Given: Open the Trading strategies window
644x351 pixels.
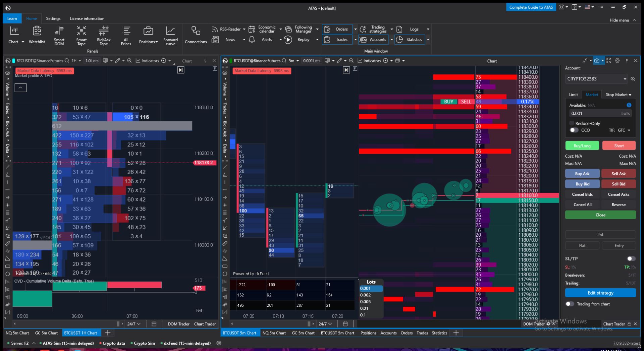Looking at the screenshot, I should (x=373, y=29).
